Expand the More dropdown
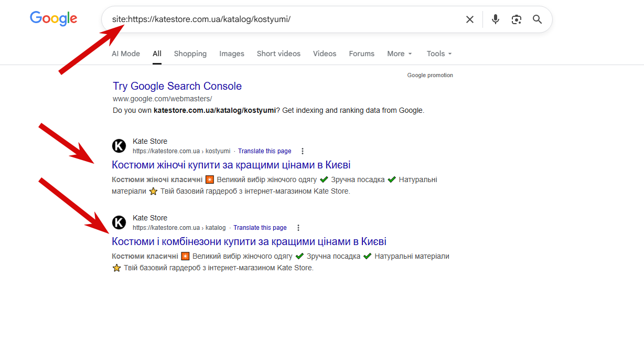Screen dimensions: 644x339 point(400,54)
